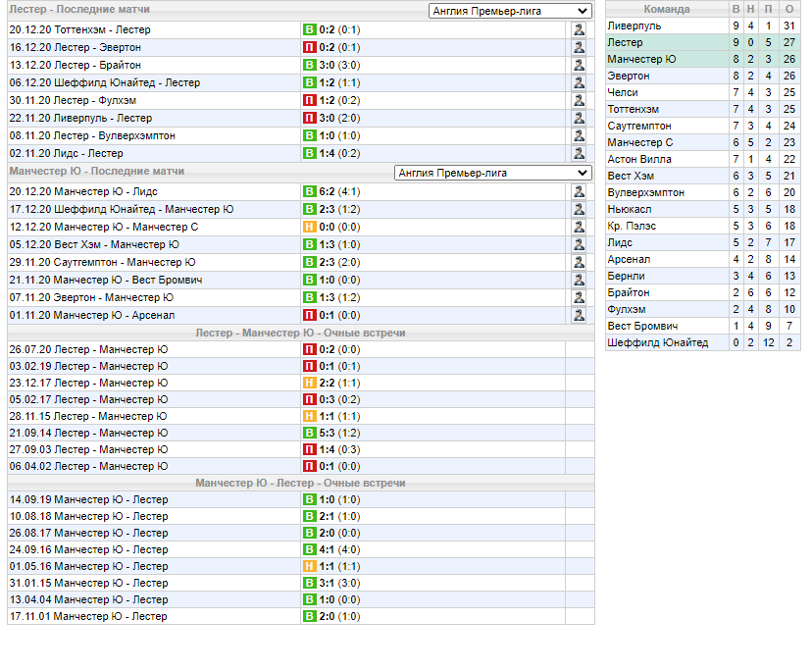Open match details icon for Лестер - Брайтон
The image size is (812, 671).
[x=579, y=65]
